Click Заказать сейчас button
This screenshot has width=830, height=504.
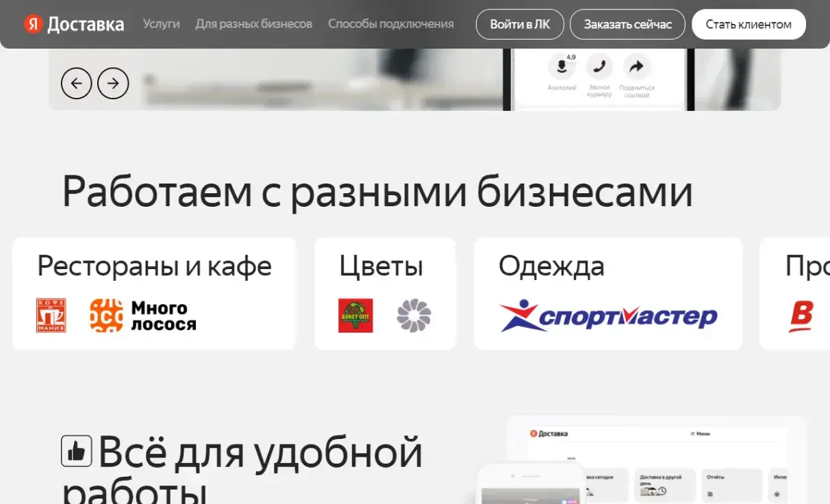tap(627, 24)
